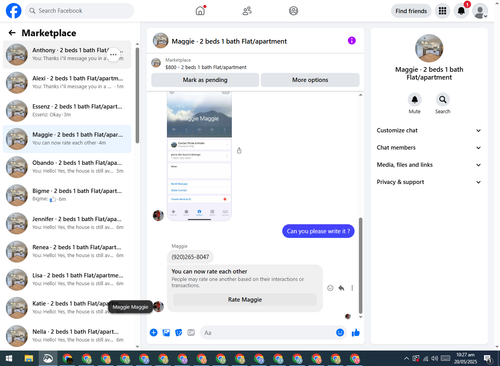This screenshot has height=366, width=500.
Task: Open the Home feed icon
Action: coord(200,11)
